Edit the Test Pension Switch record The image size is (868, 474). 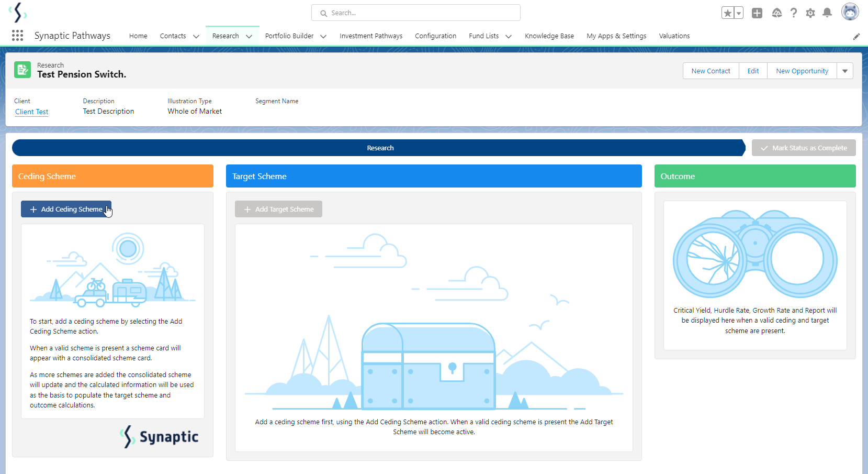[753, 71]
